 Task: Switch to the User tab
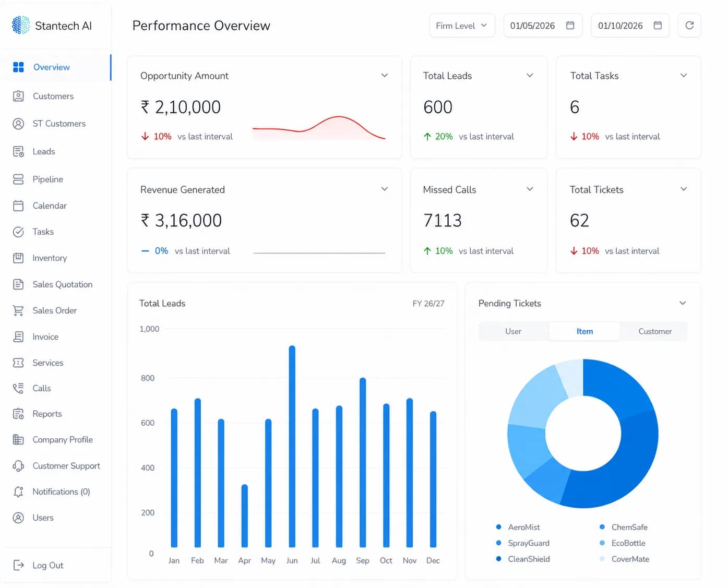click(514, 331)
